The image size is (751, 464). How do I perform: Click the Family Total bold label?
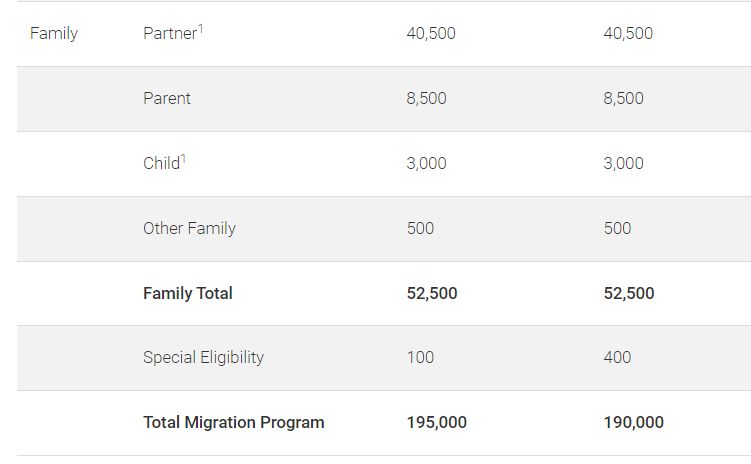coord(188,294)
